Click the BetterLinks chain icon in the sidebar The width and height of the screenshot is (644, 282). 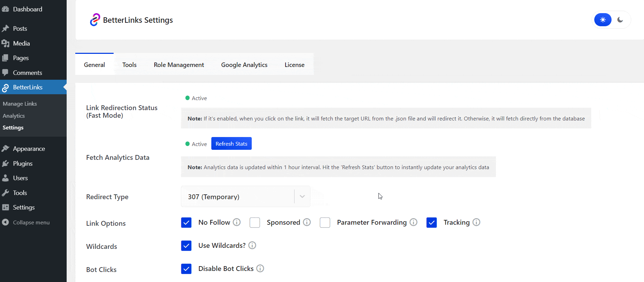coord(5,88)
